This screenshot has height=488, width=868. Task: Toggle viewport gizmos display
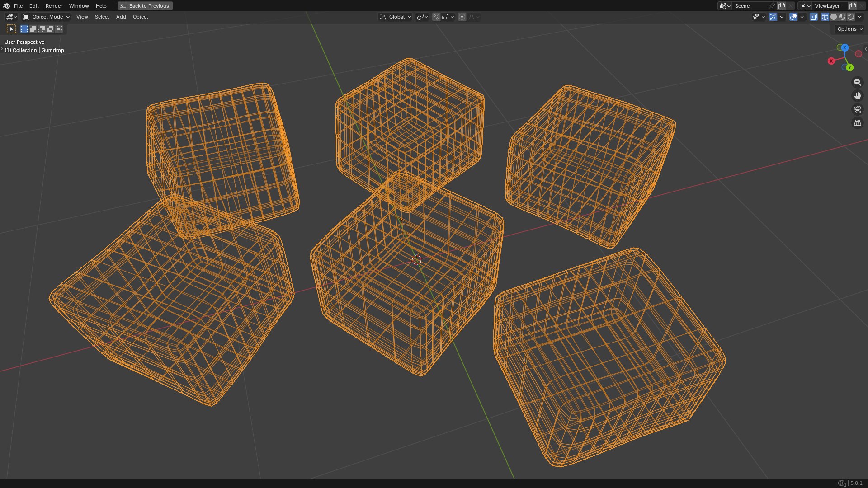coord(773,17)
